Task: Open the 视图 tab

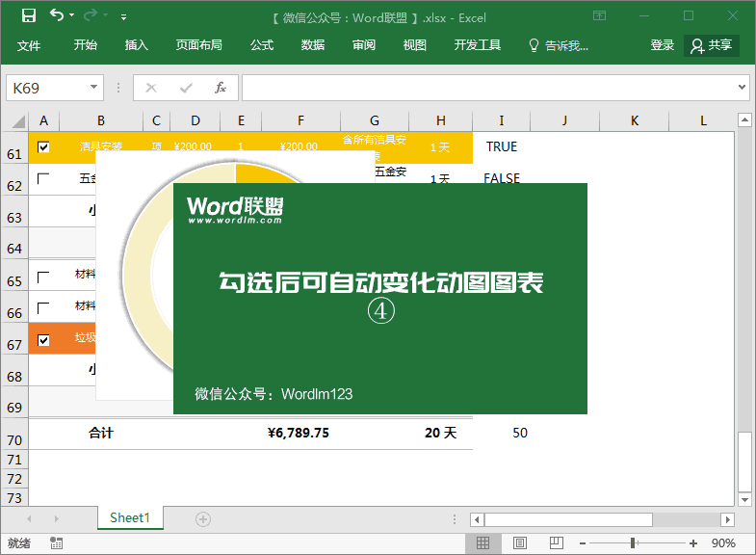Action: click(415, 45)
